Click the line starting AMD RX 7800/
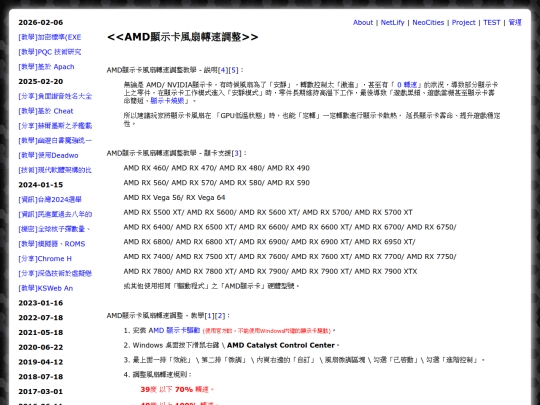This screenshot has height=405, width=540. [x=270, y=271]
